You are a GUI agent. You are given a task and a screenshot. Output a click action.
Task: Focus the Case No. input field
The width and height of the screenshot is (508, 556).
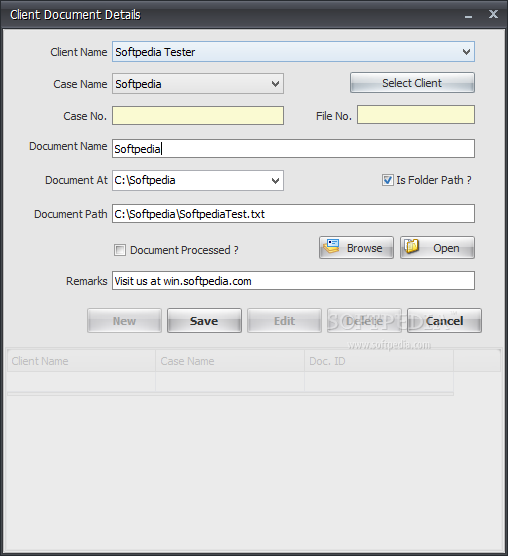(198, 116)
